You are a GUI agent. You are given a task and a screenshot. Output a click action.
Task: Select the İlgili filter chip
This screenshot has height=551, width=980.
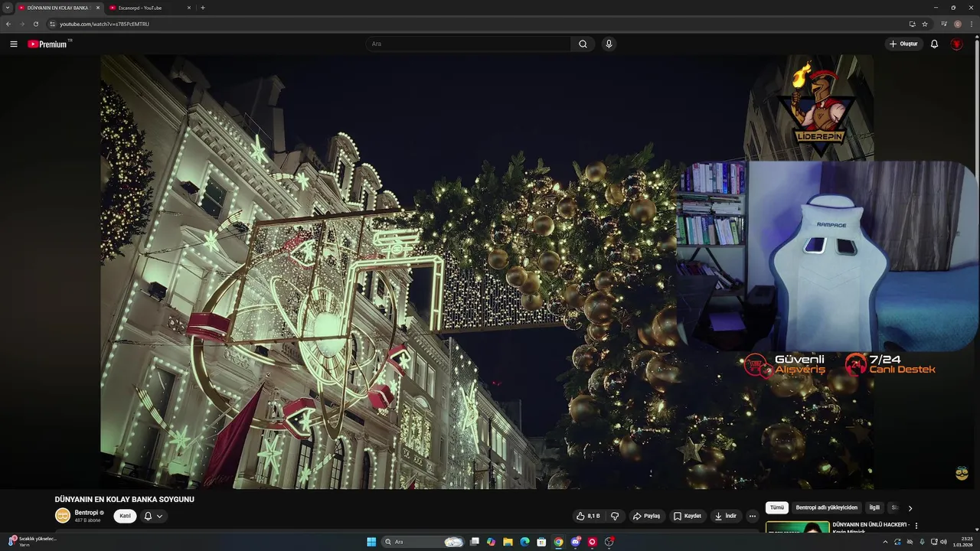click(874, 507)
